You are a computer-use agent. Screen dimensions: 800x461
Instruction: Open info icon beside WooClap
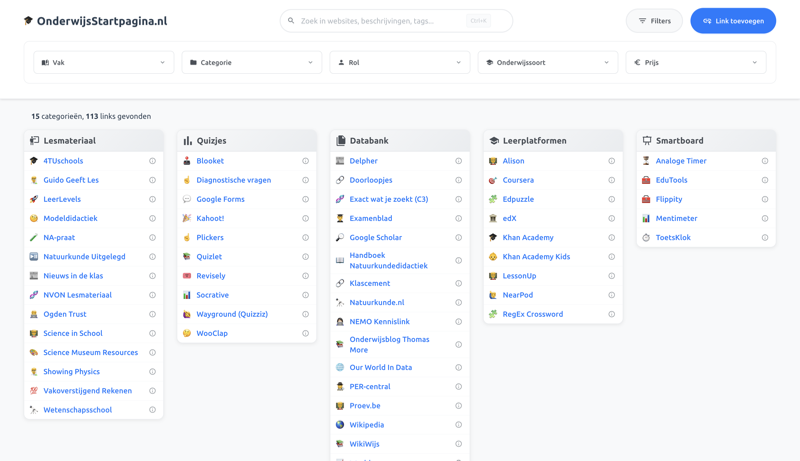tap(305, 334)
